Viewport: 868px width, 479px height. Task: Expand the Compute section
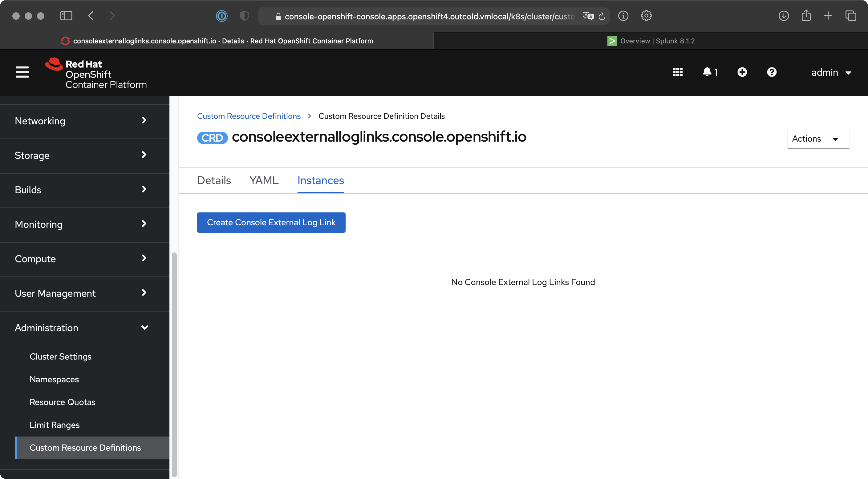point(85,259)
